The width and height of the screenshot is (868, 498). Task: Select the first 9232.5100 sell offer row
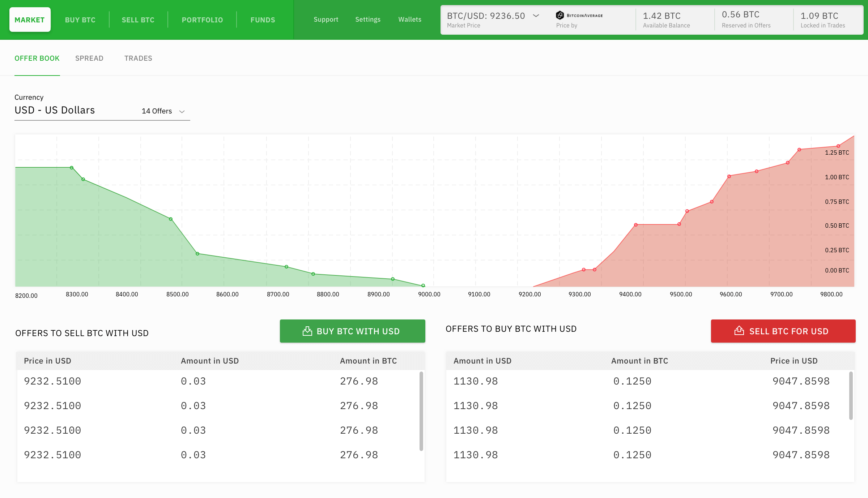click(217, 381)
